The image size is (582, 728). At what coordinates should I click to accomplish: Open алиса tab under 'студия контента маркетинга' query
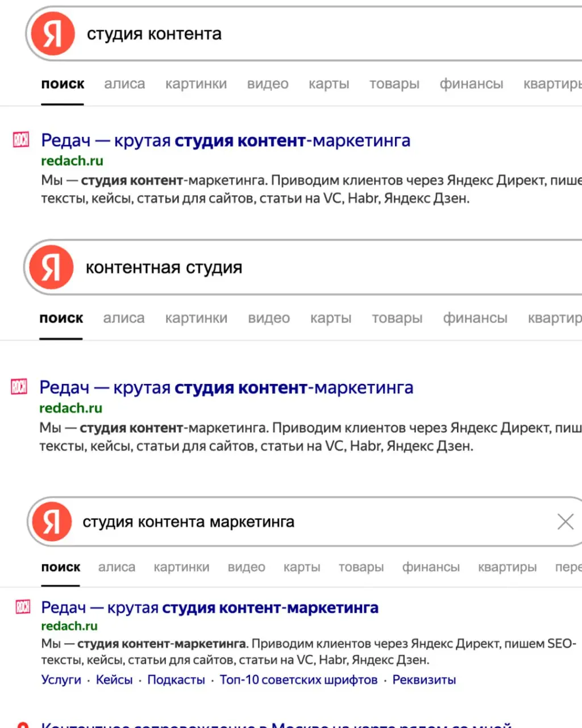pos(117,567)
